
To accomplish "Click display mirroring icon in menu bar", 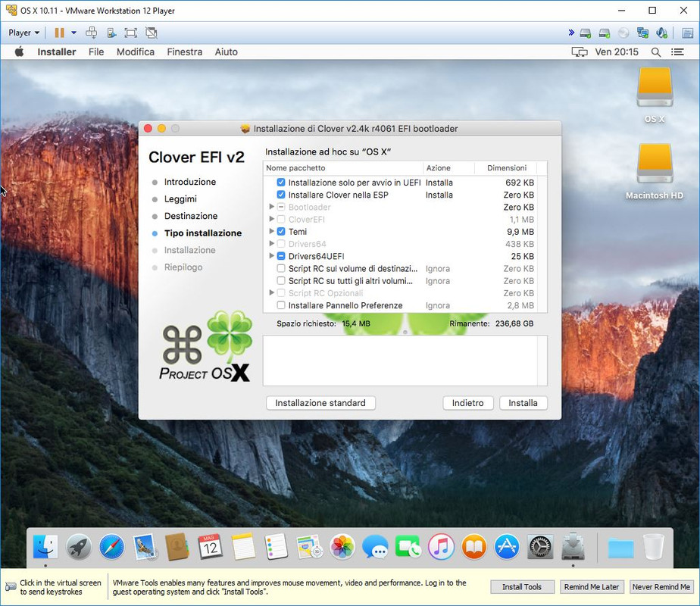I will [580, 52].
